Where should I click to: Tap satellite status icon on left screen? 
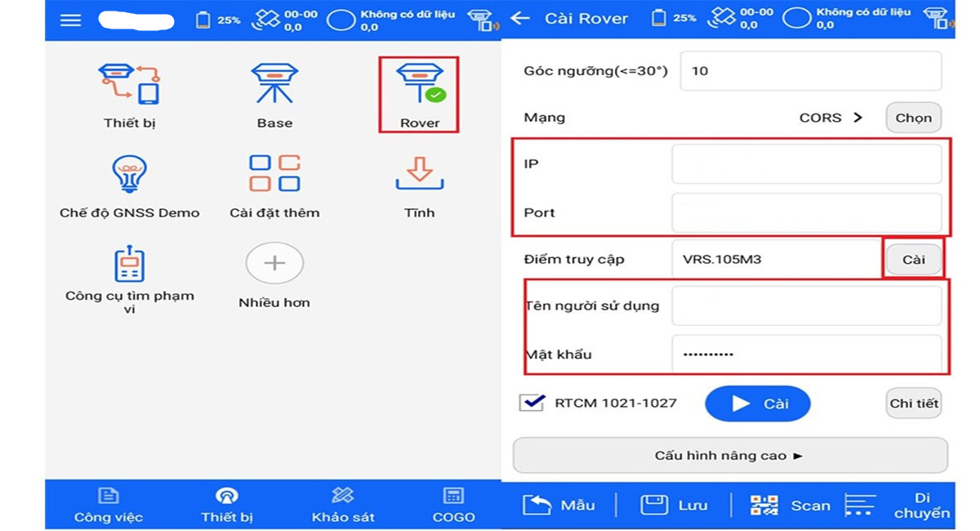[265, 20]
